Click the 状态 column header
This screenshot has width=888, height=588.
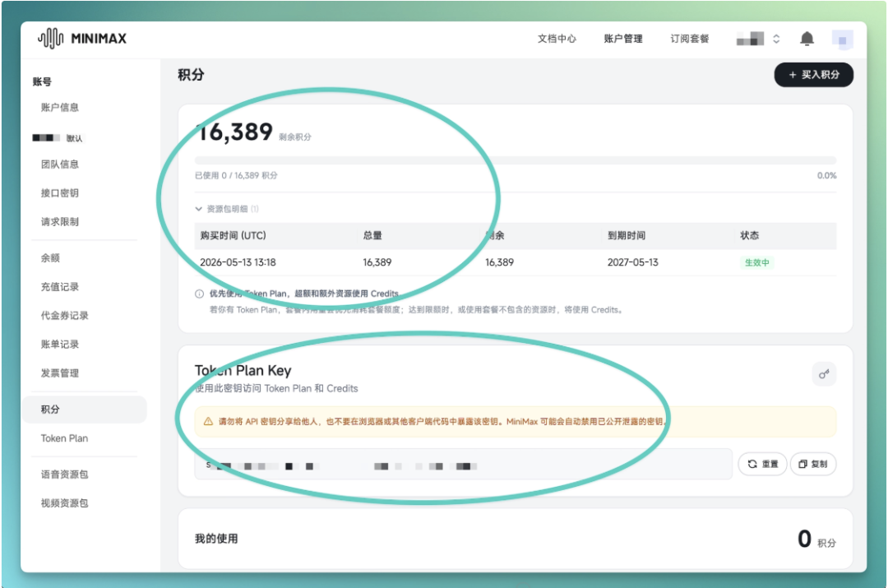point(749,236)
